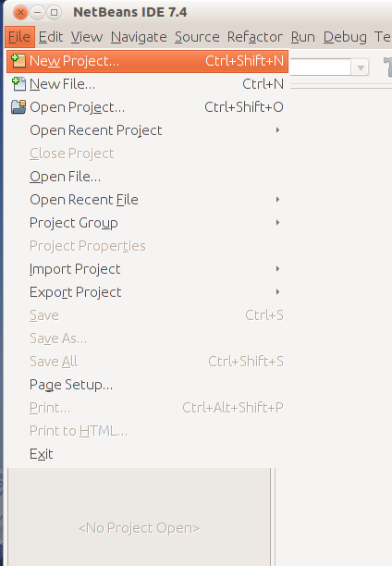Viewport: 392px width, 566px height.
Task: Open the Navigate menu
Action: [x=139, y=37]
